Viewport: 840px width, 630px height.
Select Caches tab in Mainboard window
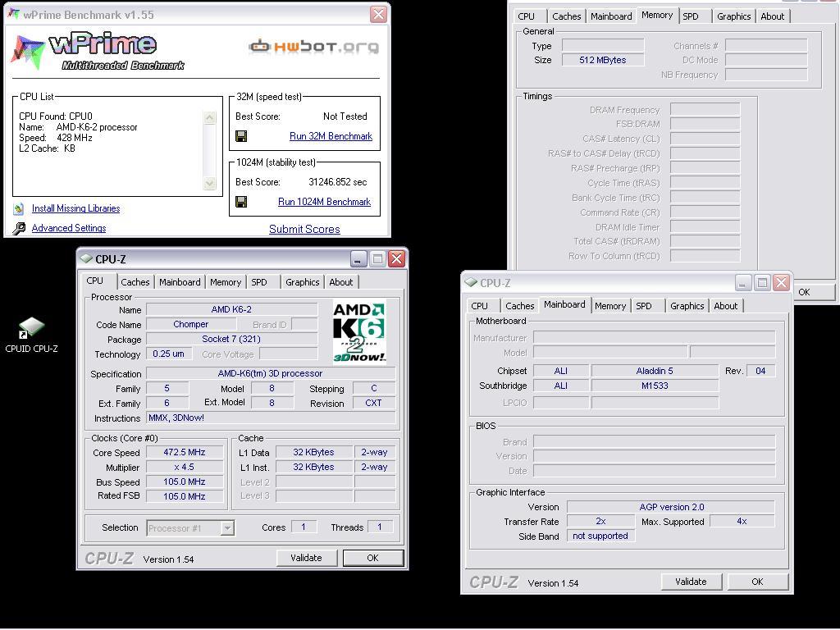pyautogui.click(x=519, y=306)
